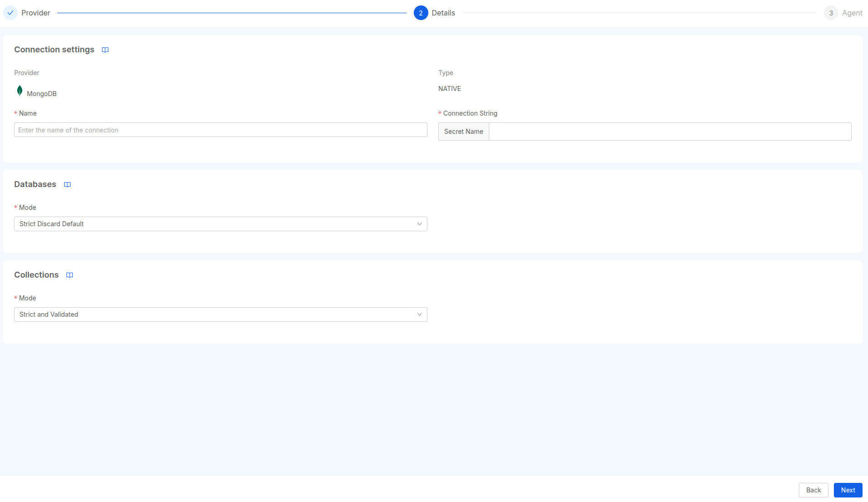The height and width of the screenshot is (502, 868).
Task: Select the MongoDB provider entry
Action: click(41, 93)
